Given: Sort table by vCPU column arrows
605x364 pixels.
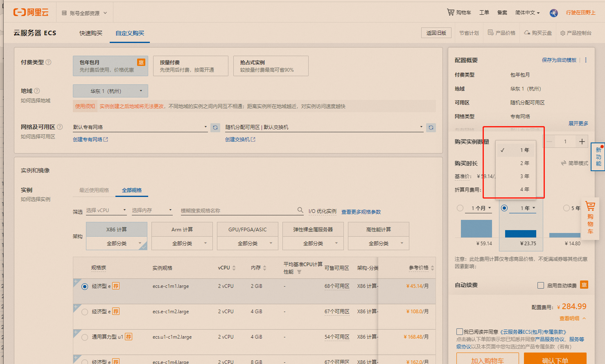Looking at the screenshot, I should coord(234,268).
